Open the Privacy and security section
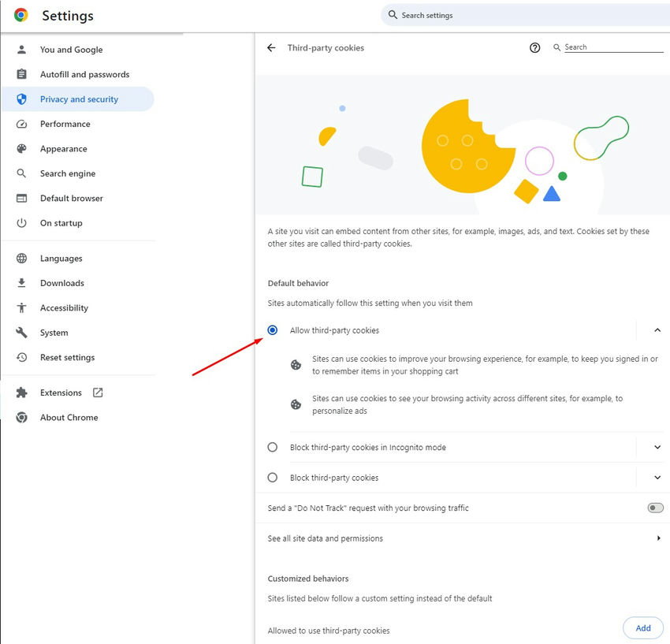This screenshot has width=670, height=644. 79,99
